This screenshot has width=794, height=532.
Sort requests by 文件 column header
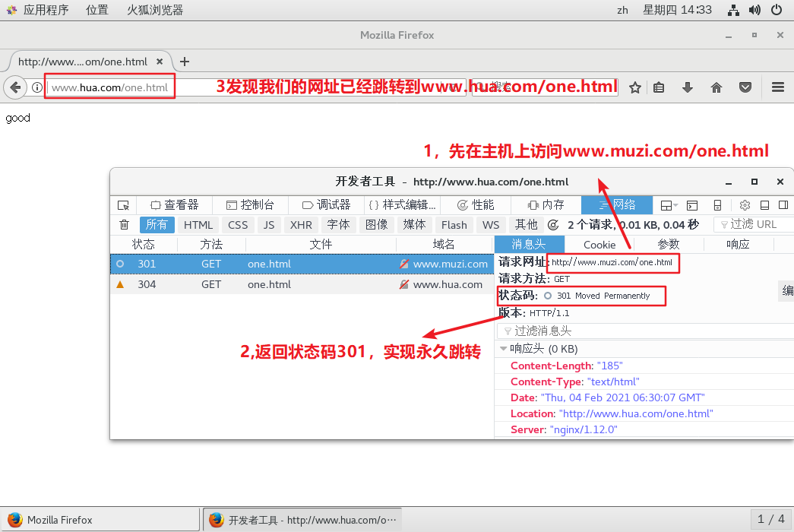pyautogui.click(x=321, y=244)
